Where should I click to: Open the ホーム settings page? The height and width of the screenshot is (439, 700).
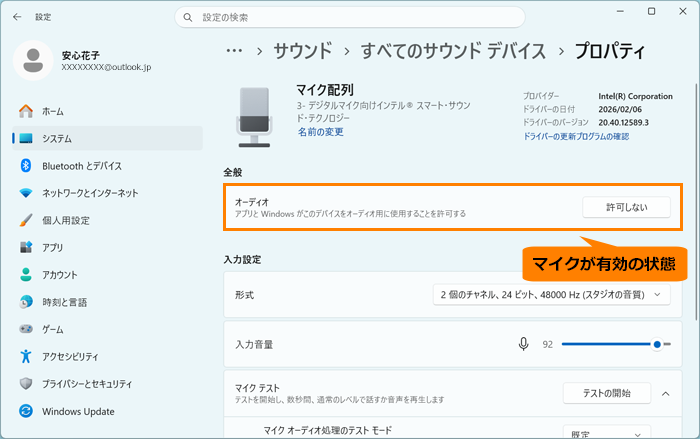pyautogui.click(x=108, y=111)
